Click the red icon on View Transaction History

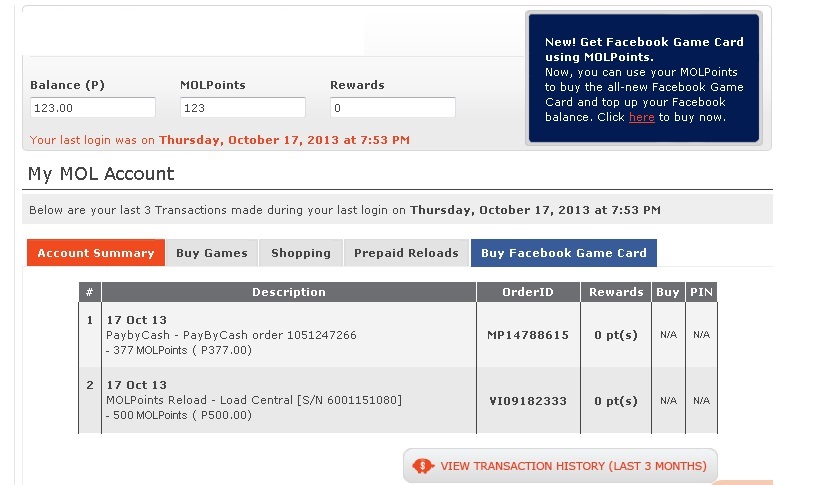pyautogui.click(x=422, y=466)
